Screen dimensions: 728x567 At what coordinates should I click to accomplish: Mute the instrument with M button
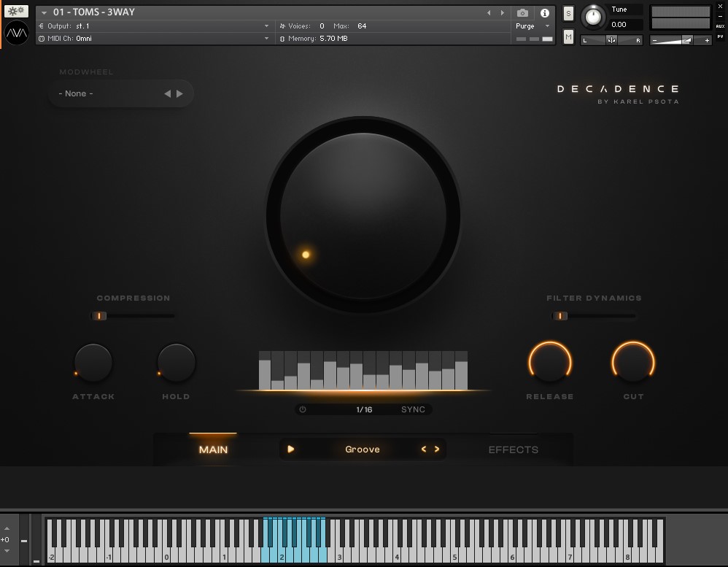[569, 36]
